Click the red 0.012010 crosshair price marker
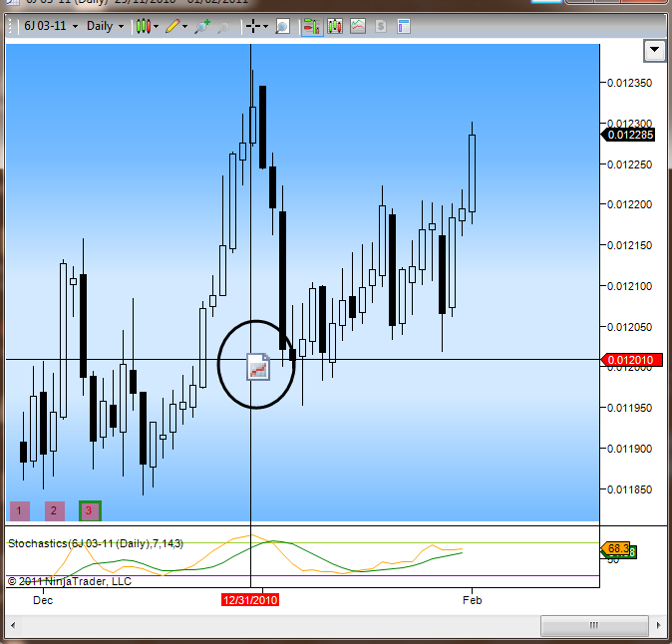672x644 pixels. 631,360
